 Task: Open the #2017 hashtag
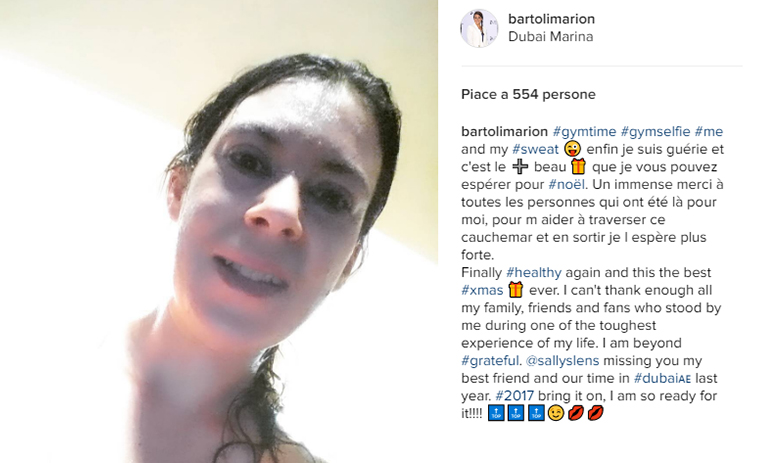click(514, 396)
